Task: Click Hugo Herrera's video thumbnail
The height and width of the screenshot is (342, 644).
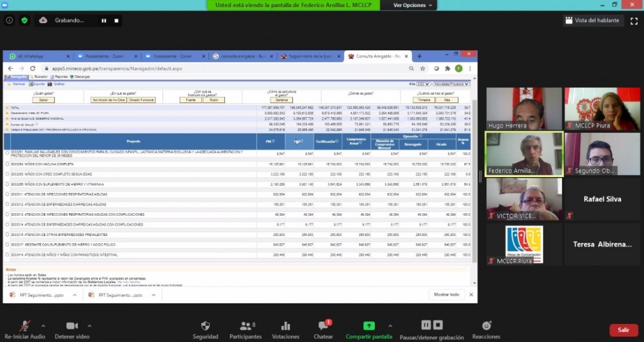Action: (x=524, y=109)
